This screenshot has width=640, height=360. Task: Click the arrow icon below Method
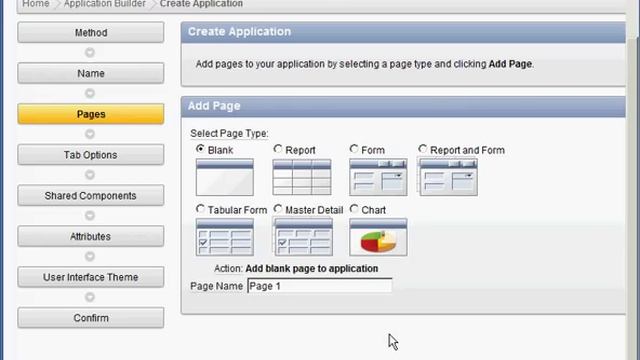point(90,53)
